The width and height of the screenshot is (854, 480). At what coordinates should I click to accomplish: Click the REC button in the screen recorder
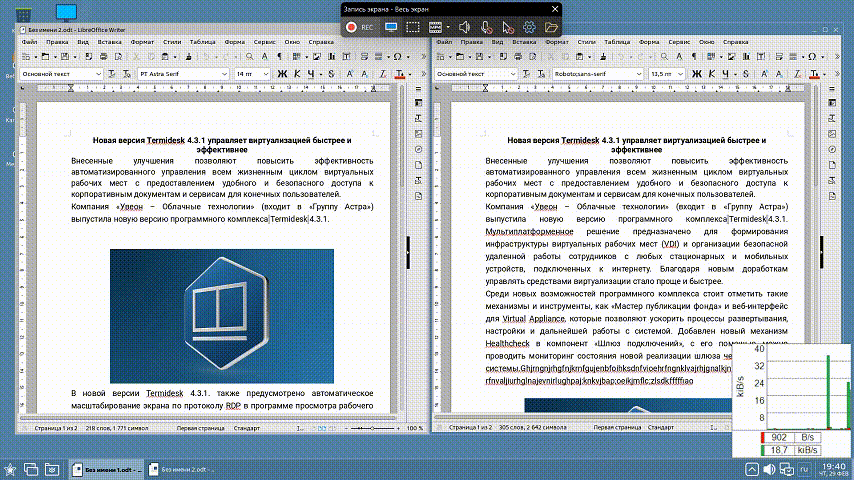pos(359,26)
